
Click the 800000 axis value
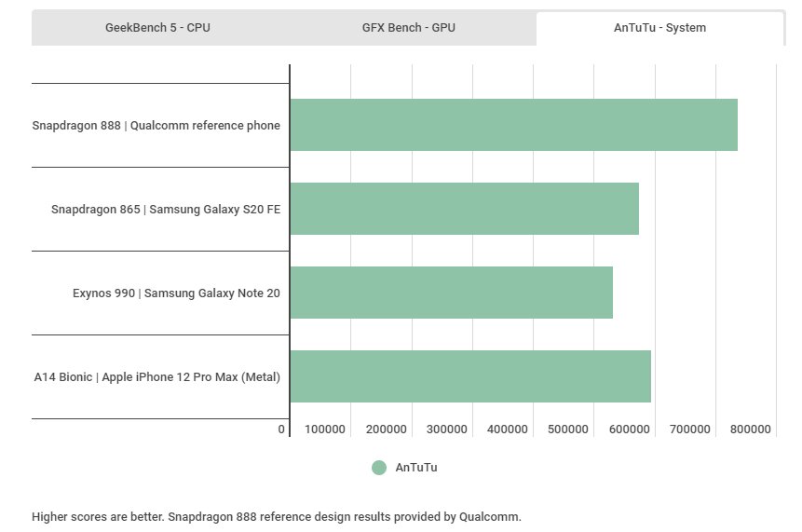pyautogui.click(x=751, y=430)
